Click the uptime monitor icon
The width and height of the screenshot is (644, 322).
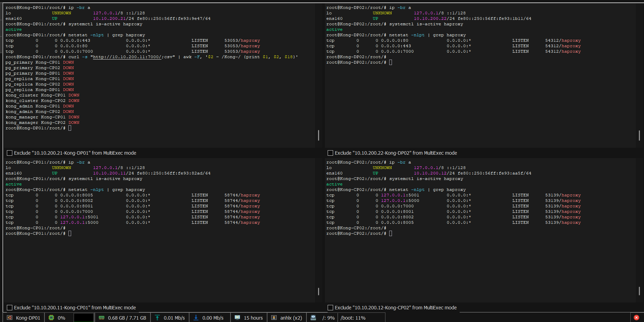coord(237,318)
